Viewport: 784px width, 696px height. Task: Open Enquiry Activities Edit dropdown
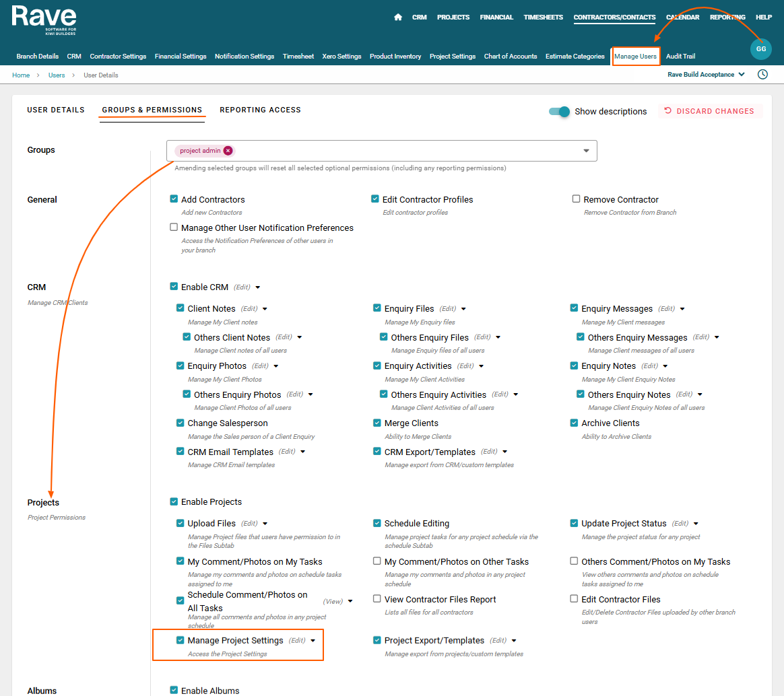coord(482,366)
